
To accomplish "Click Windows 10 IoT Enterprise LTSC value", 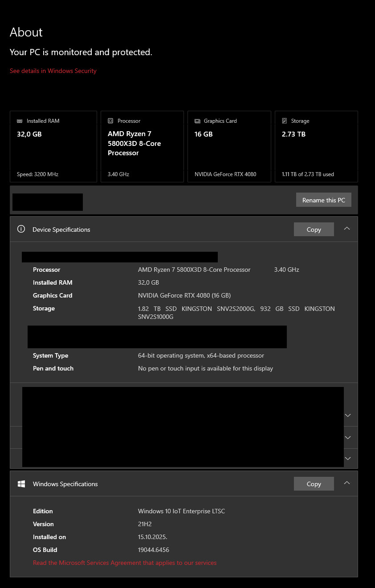I will point(181,511).
